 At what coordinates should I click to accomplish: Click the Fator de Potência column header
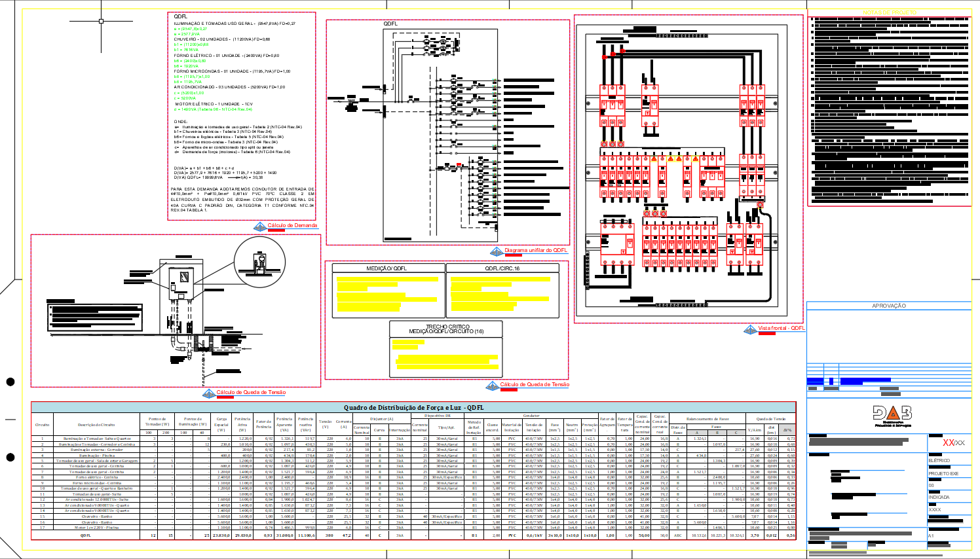[x=263, y=424]
